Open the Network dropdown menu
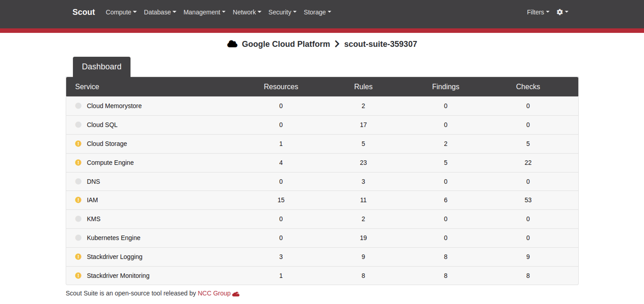Image resolution: width=644 pixels, height=304 pixels. [x=247, y=12]
